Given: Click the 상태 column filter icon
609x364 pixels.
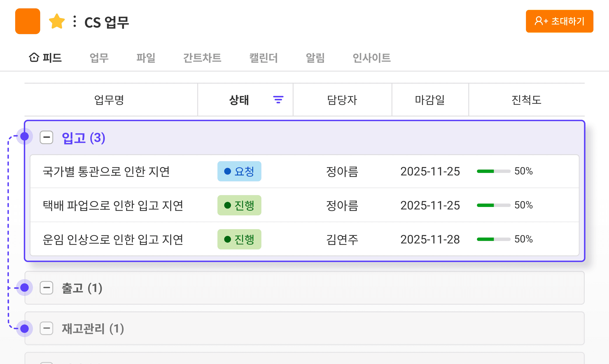Looking at the screenshot, I should tap(278, 100).
